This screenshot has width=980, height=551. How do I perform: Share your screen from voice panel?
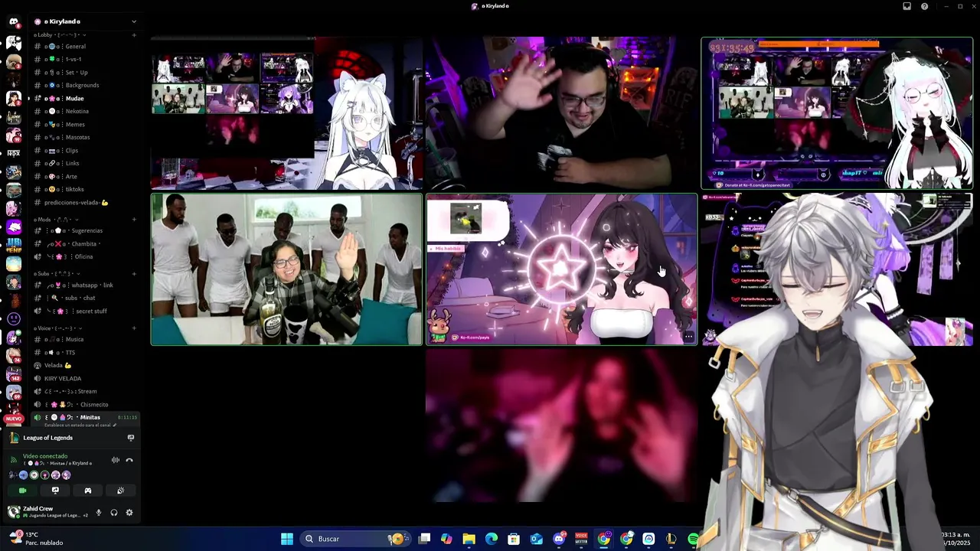(x=55, y=491)
